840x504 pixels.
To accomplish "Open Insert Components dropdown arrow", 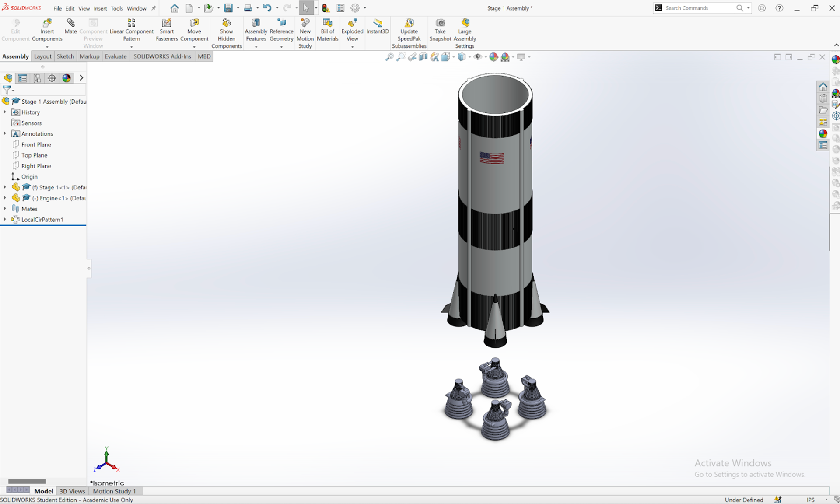I will [47, 46].
